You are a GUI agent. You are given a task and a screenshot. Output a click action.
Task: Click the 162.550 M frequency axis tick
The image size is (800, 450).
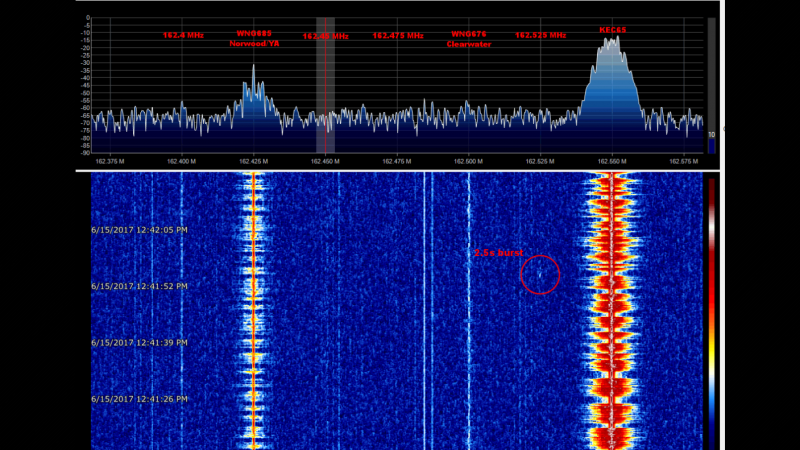click(x=611, y=159)
